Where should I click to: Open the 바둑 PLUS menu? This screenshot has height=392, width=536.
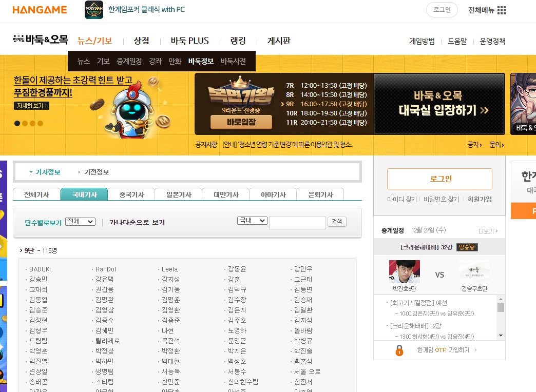pyautogui.click(x=190, y=41)
